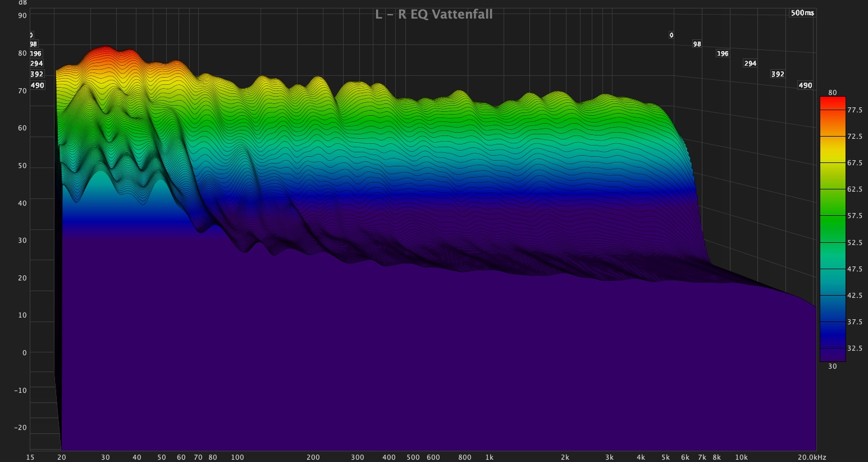Image resolution: width=868 pixels, height=462 pixels.
Task: Select the -10 label on the dB axis
Action: (21, 390)
